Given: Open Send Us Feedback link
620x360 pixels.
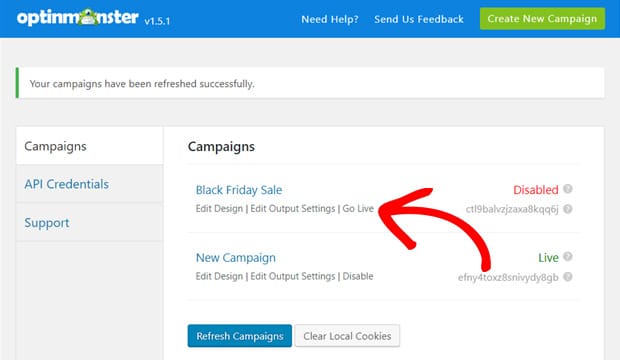Looking at the screenshot, I should tap(419, 19).
